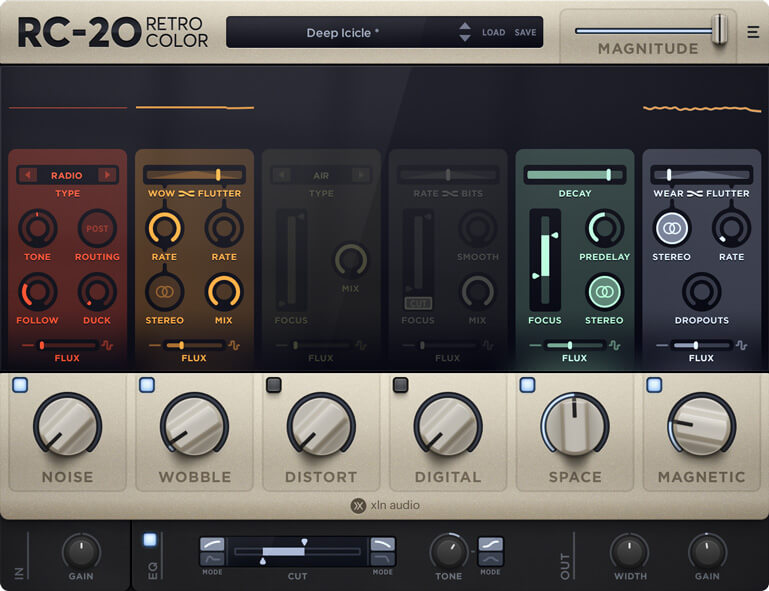Select the Tone upper mode icon

(x=490, y=544)
